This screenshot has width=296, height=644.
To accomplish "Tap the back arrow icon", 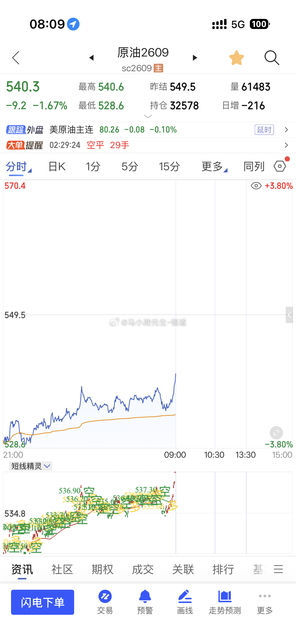I will [x=16, y=58].
